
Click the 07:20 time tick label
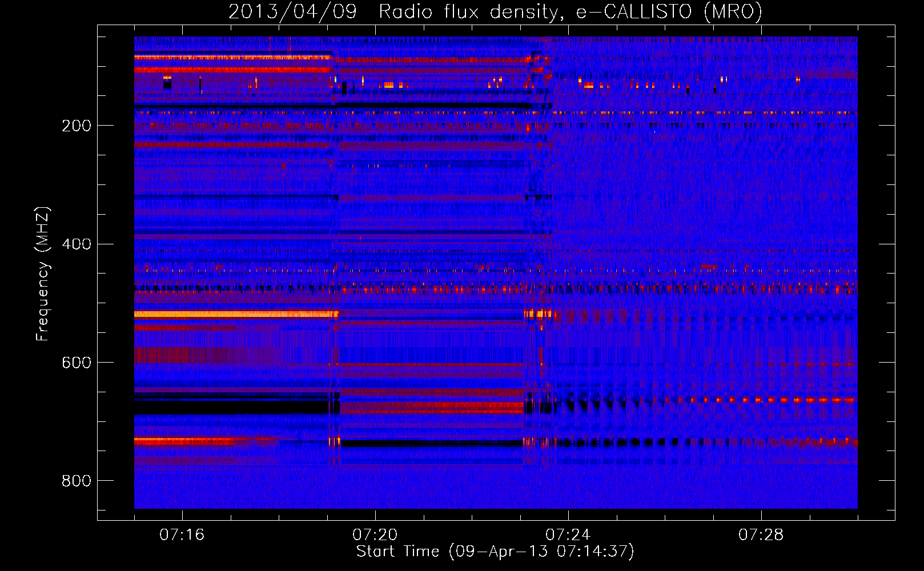[x=375, y=535]
